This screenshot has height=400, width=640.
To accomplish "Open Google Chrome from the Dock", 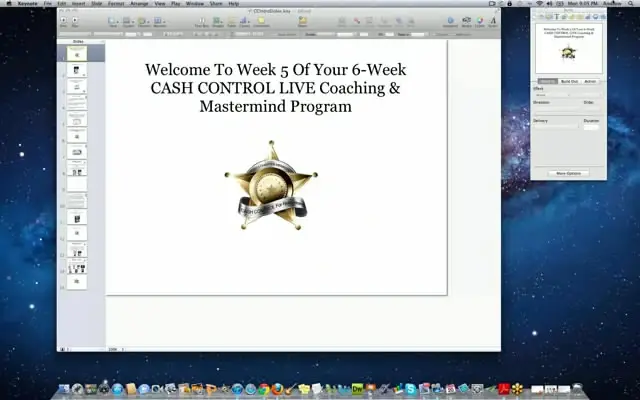I will (x=264, y=389).
